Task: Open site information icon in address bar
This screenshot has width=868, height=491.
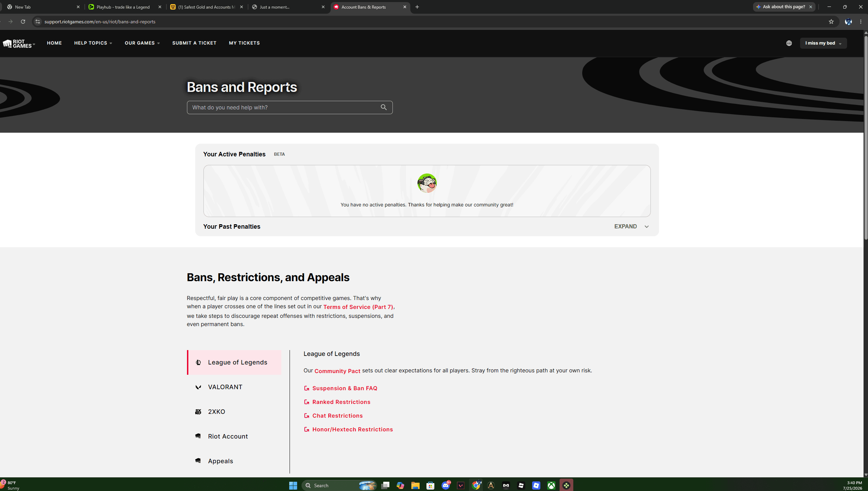Action: (x=38, y=22)
